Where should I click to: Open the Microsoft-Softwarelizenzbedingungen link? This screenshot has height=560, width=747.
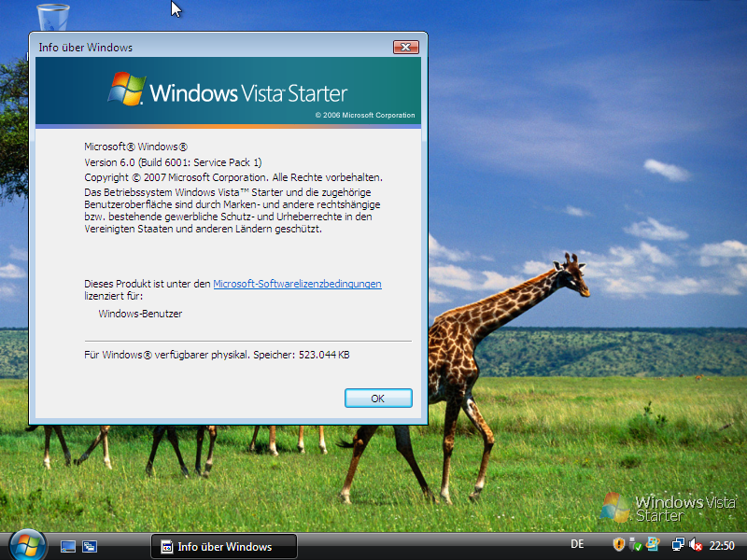tap(297, 284)
